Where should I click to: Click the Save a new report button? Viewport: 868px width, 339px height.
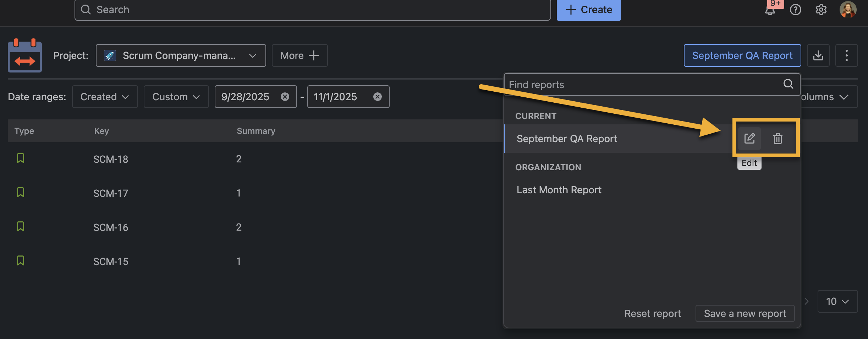(745, 313)
